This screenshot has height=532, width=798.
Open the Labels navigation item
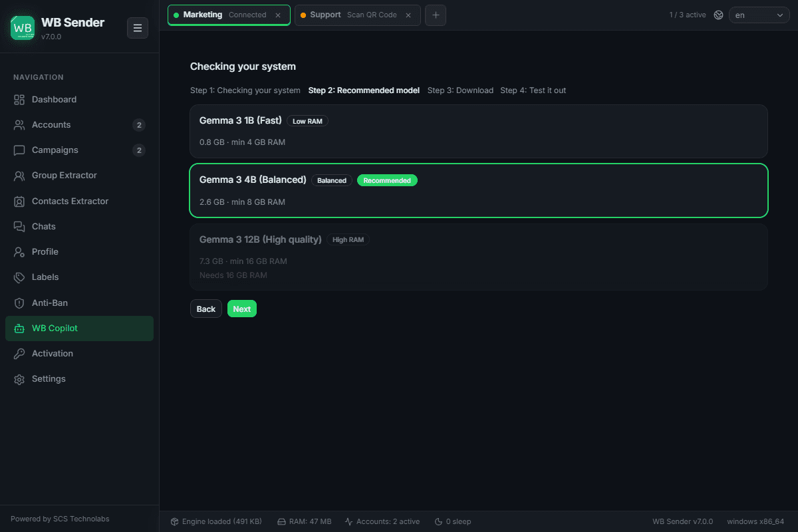click(80, 277)
